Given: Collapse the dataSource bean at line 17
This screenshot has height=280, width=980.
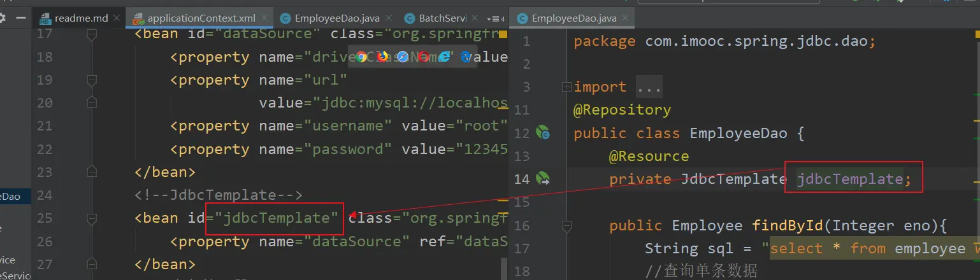Looking at the screenshot, I should 91,34.
